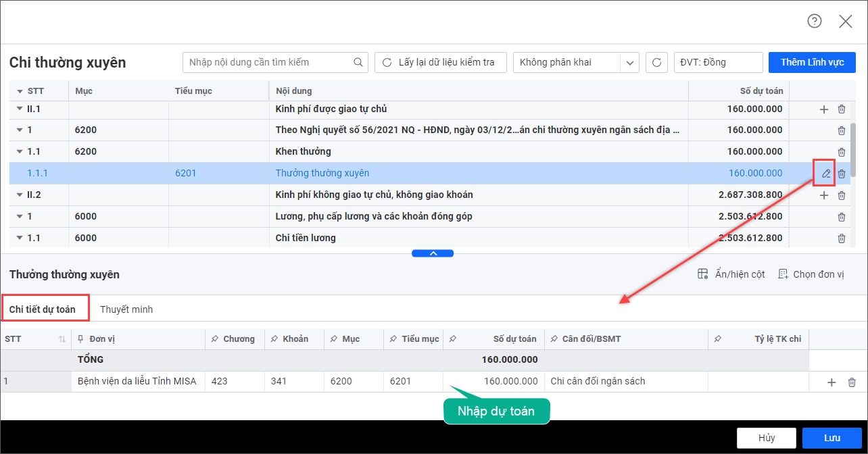Pin the Đơn vị column
Image resolution: width=868 pixels, height=454 pixels.
click(81, 339)
